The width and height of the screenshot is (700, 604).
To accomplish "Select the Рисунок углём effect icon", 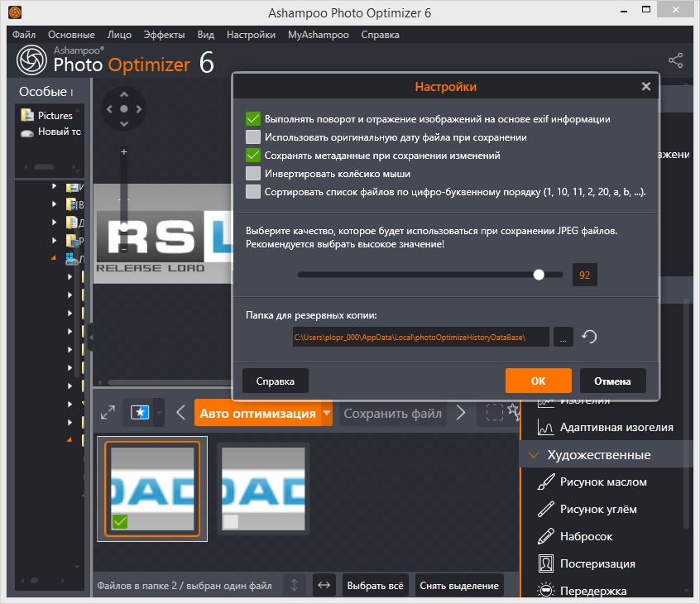I will pos(546,510).
